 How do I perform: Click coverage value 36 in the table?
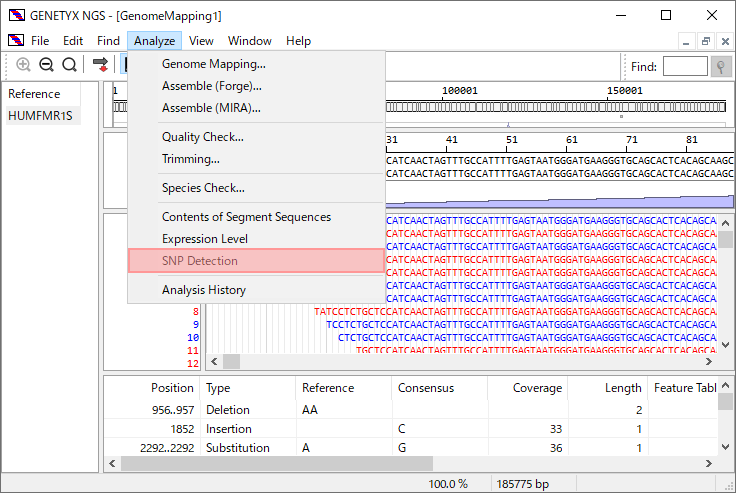coord(556,448)
